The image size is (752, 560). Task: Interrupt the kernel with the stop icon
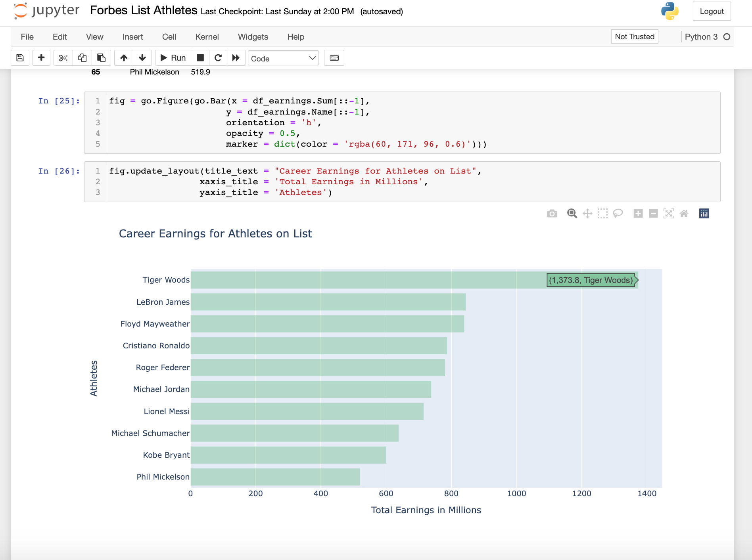tap(200, 58)
